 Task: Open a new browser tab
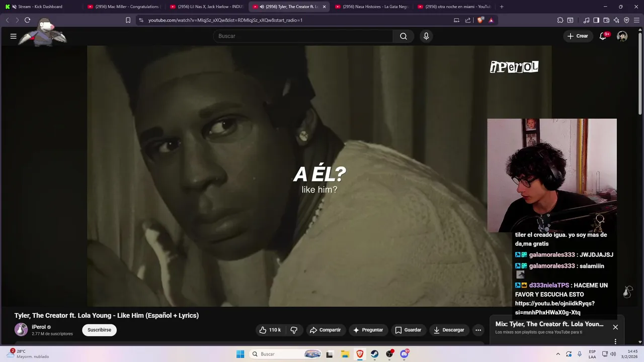(x=502, y=7)
